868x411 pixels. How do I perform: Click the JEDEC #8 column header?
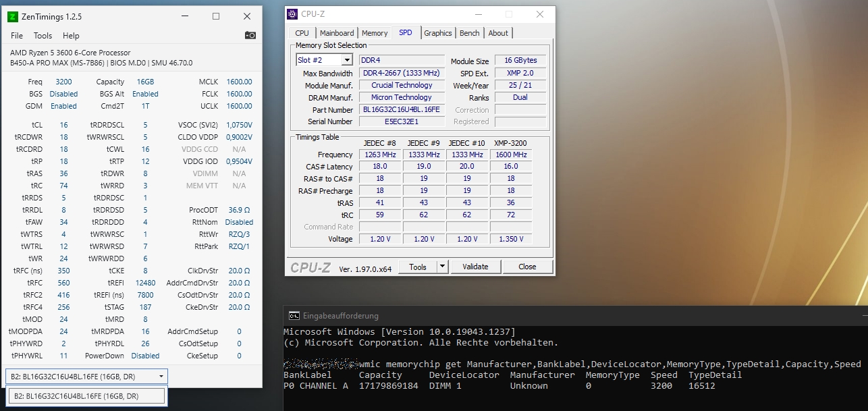[x=381, y=143]
